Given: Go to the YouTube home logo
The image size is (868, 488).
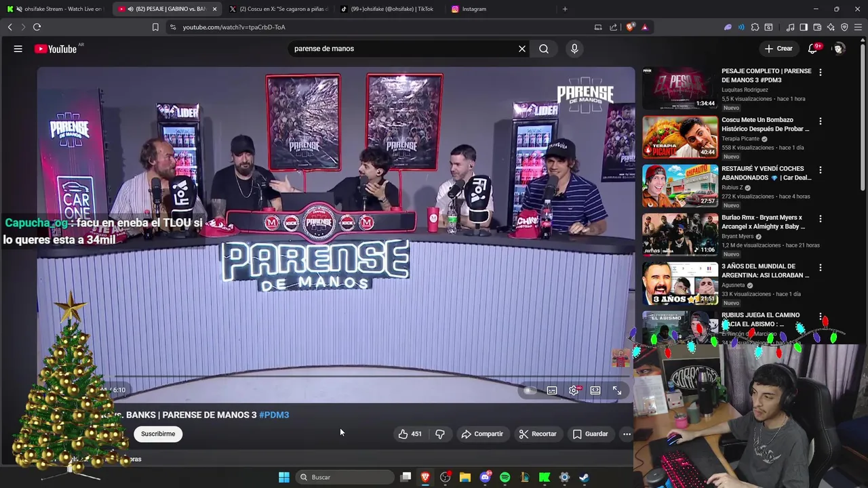Looking at the screenshot, I should (x=56, y=49).
